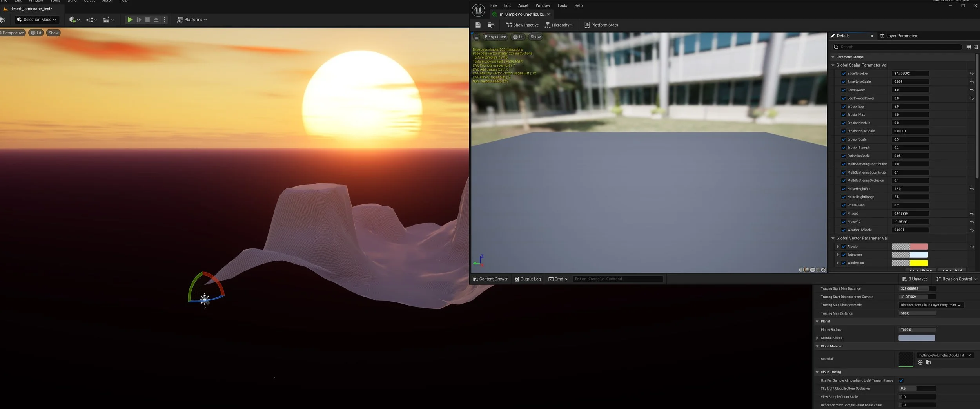Open the Output Log
The height and width of the screenshot is (409, 980).
coord(528,279)
